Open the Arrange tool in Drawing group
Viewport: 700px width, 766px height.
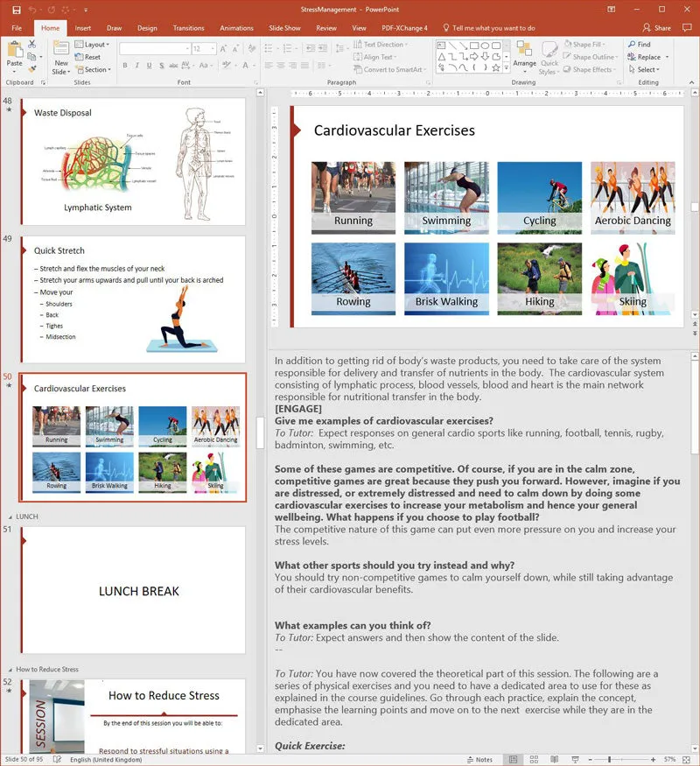[524, 54]
